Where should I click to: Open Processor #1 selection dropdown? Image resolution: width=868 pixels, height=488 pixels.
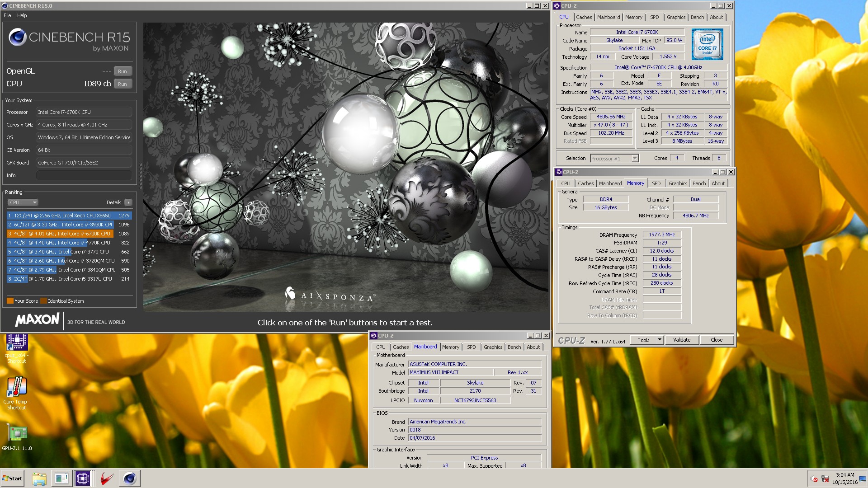(614, 158)
